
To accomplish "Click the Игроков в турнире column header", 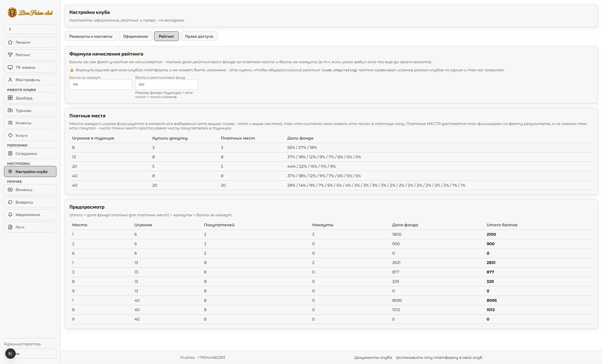I will pos(93,138).
